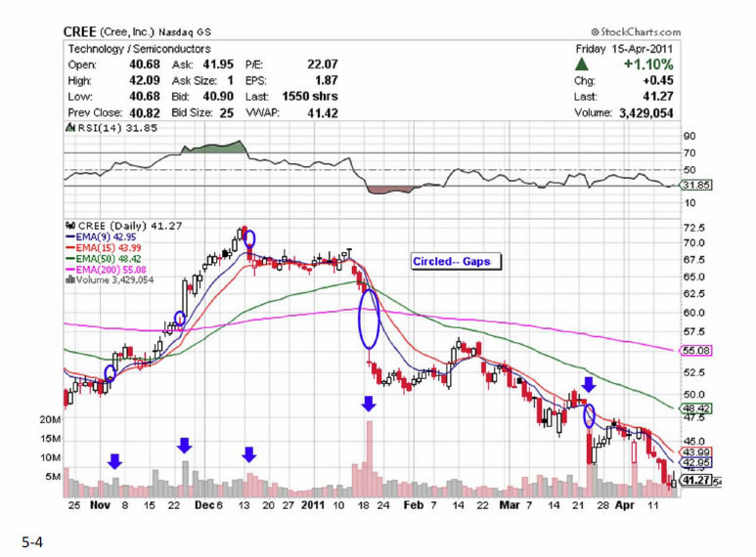The width and height of the screenshot is (756, 557).
Task: Click the Open value 40.68
Action: click(144, 64)
